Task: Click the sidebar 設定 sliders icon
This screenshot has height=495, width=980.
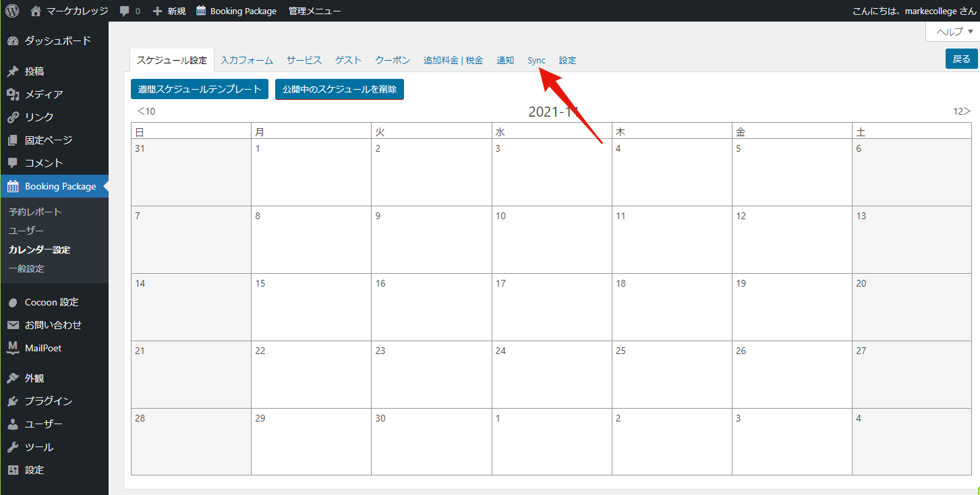Action: [x=13, y=470]
